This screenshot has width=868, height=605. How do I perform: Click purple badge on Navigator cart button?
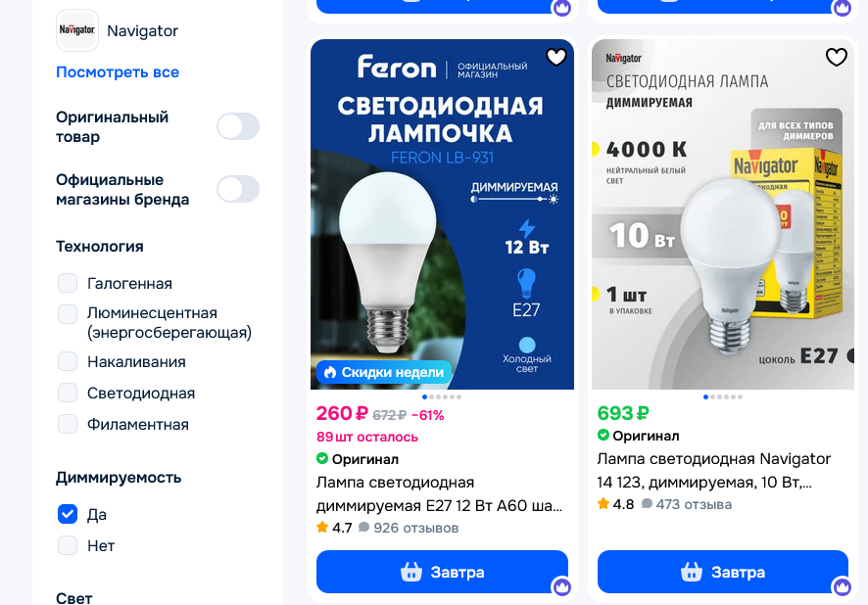click(842, 586)
